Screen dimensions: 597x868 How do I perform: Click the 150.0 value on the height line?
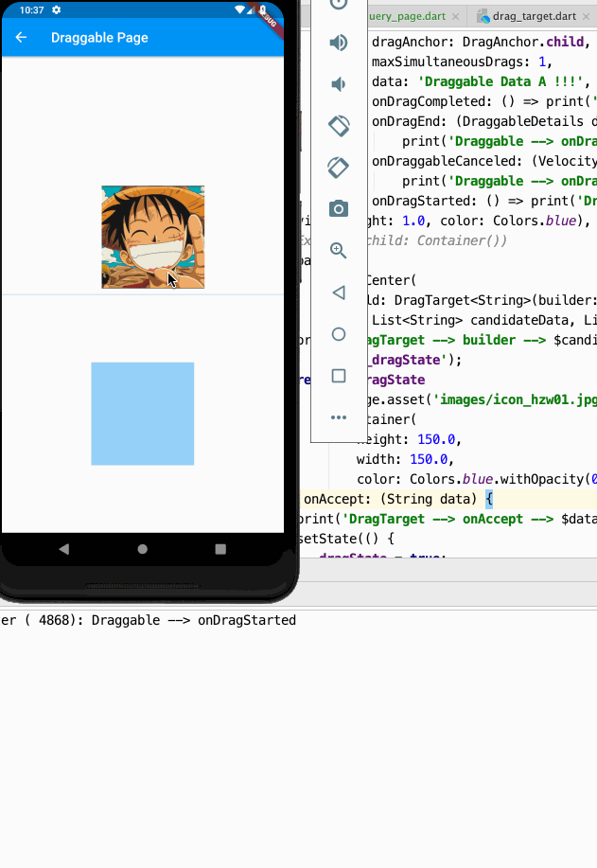pos(436,439)
